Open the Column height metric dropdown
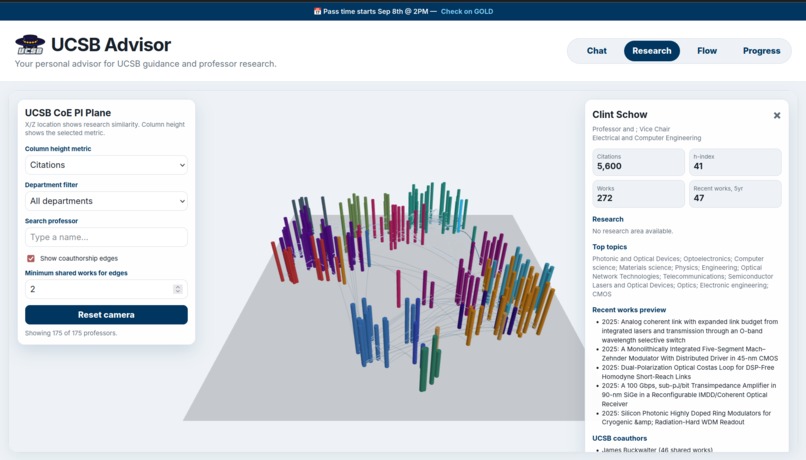This screenshot has width=806, height=460. tap(106, 165)
